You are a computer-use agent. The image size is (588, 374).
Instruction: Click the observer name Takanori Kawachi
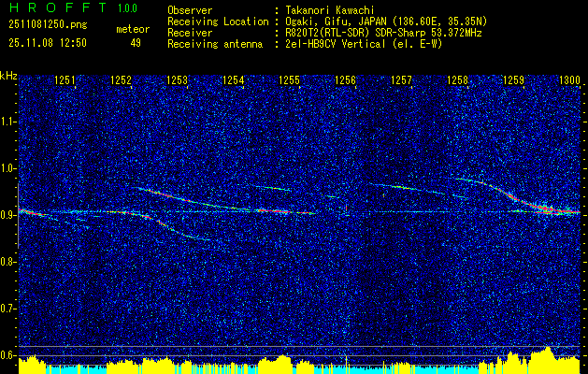pos(330,10)
